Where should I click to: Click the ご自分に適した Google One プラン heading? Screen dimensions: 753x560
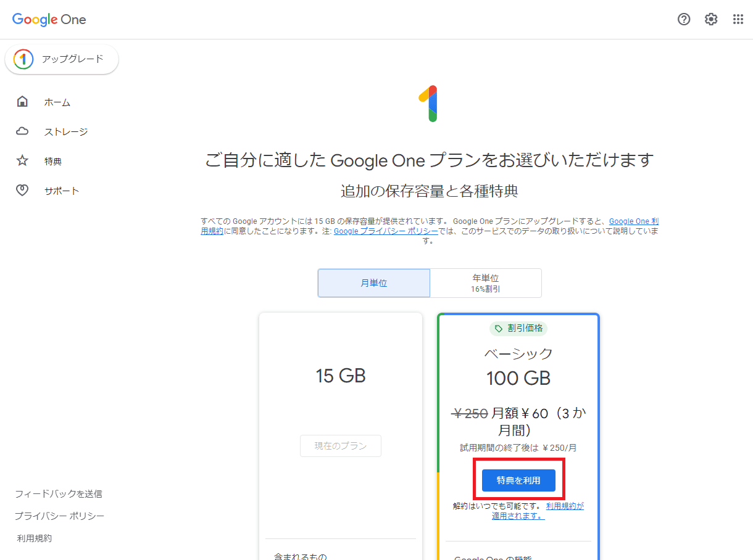coord(429,160)
